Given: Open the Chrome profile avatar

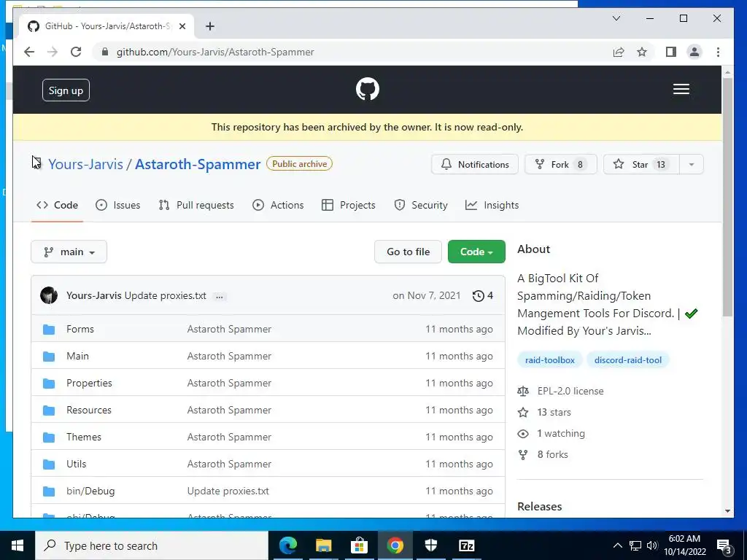Looking at the screenshot, I should (694, 52).
